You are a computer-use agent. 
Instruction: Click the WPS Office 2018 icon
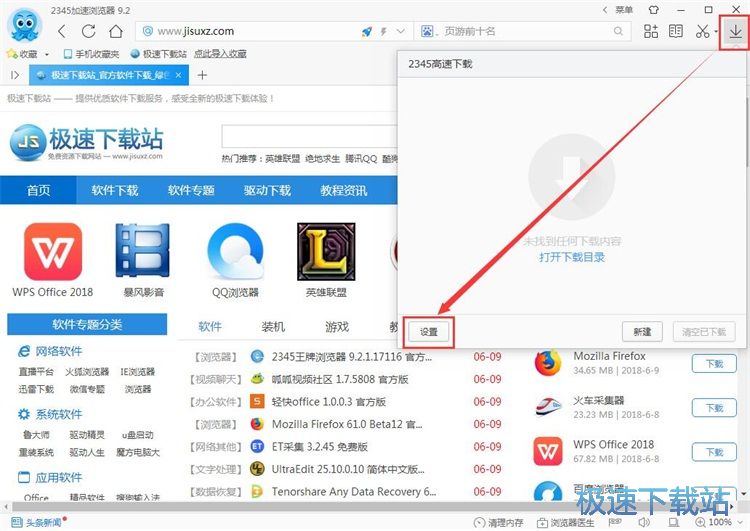[53, 252]
